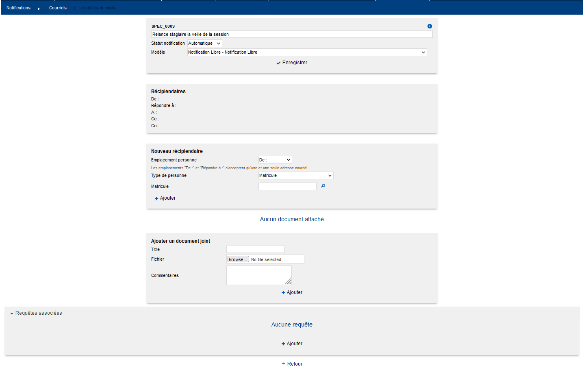Viewport: 588px width, 368px height.
Task: Click the Commentaires text area
Action: pos(258,275)
